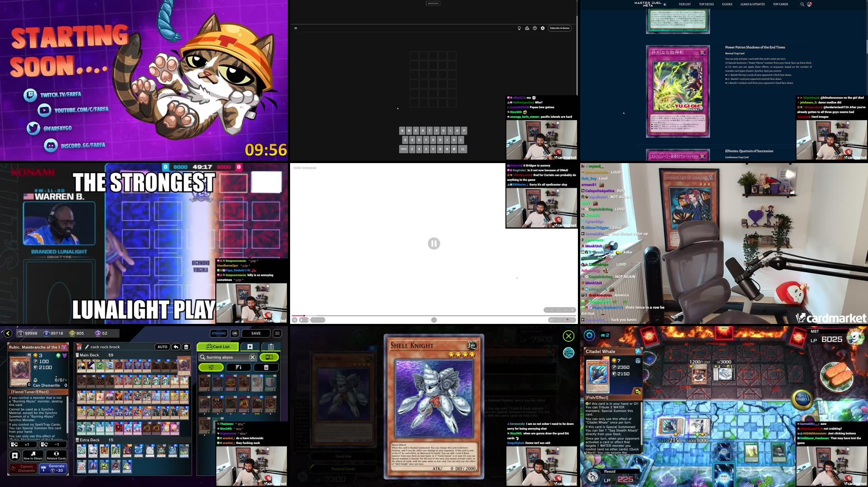Open the card filter options in the Card List
The height and width of the screenshot is (487, 868).
click(x=211, y=367)
